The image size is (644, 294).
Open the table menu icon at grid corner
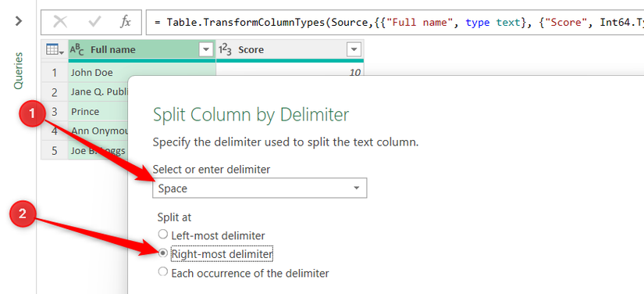(x=55, y=50)
